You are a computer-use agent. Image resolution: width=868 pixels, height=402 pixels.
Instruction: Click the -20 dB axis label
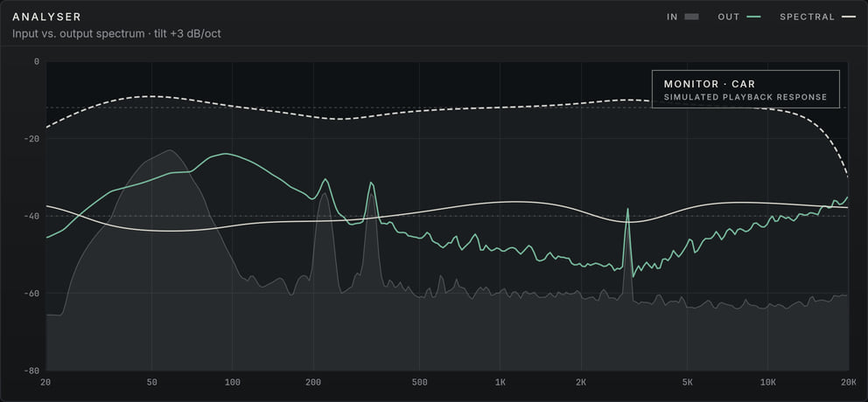[33, 139]
